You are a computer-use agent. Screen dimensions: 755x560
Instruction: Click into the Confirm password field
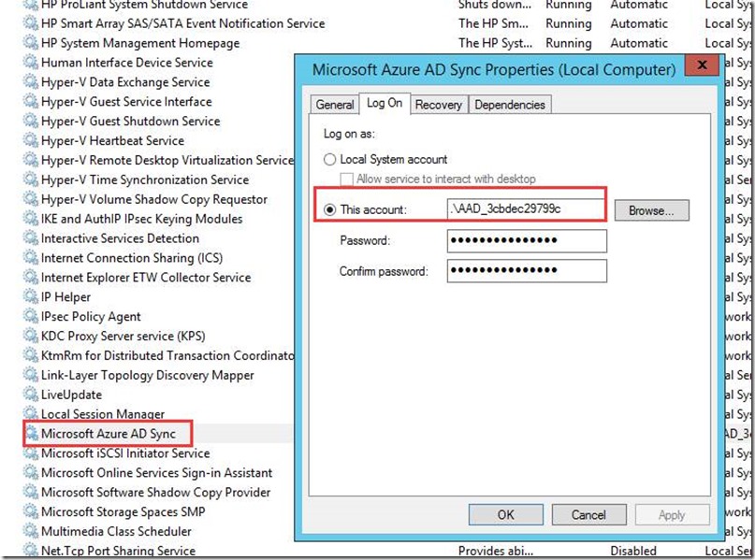pos(527,271)
